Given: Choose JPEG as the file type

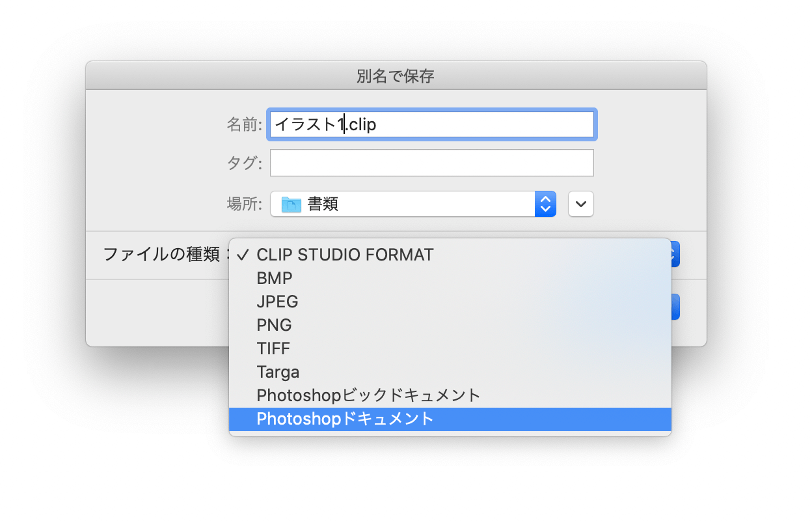Looking at the screenshot, I should click(278, 302).
